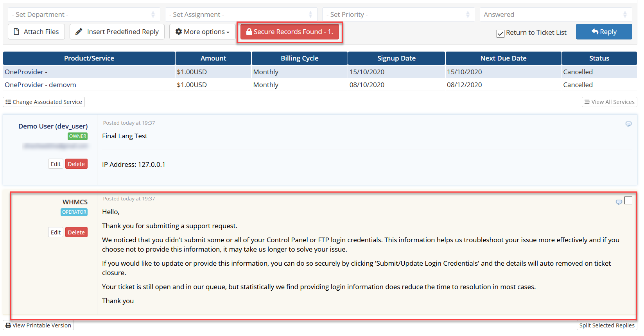Image resolution: width=644 pixels, height=336 pixels.
Task: Send the ticket with Reply button
Action: click(604, 32)
